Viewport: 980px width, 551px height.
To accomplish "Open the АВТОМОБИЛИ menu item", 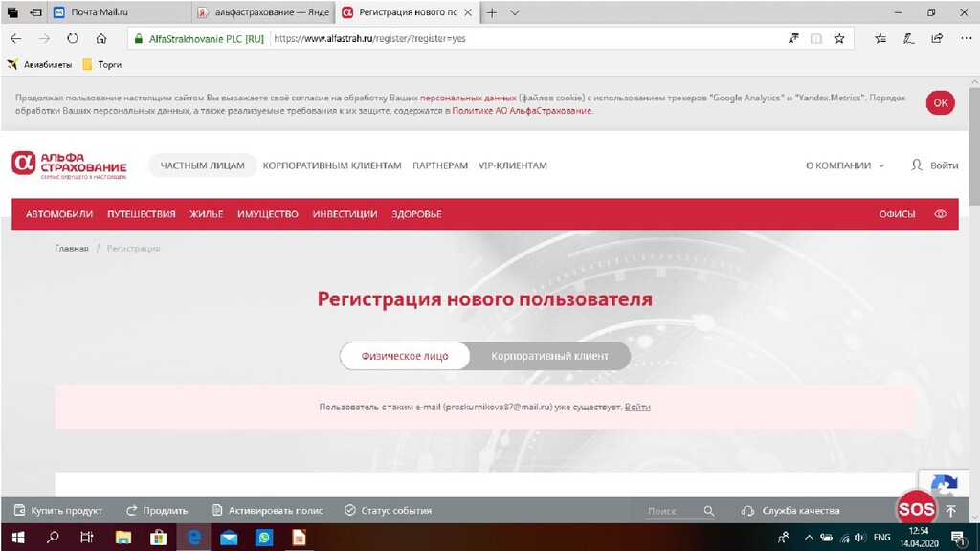I will point(59,214).
